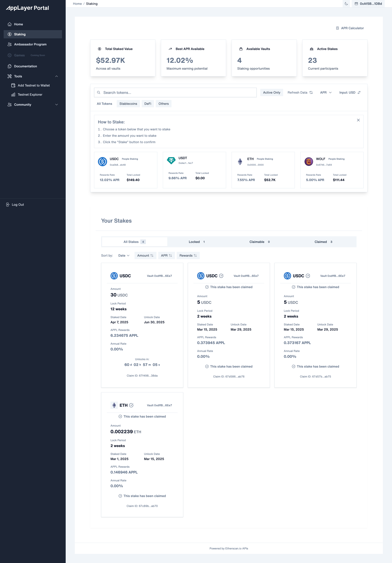
Task: Click the ETH token logo in vault list
Action: click(x=240, y=162)
